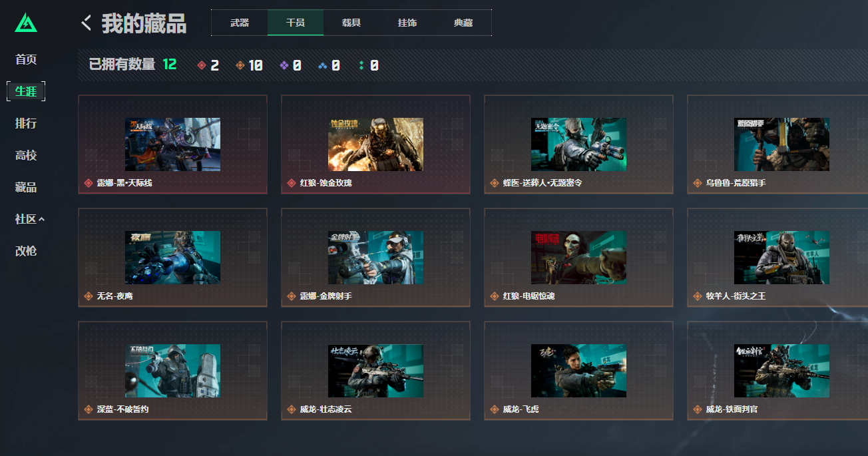This screenshot has height=456, width=868.
Task: Click the orange rarity icon beside 牧羊人-街头之王
Action: [x=698, y=296]
